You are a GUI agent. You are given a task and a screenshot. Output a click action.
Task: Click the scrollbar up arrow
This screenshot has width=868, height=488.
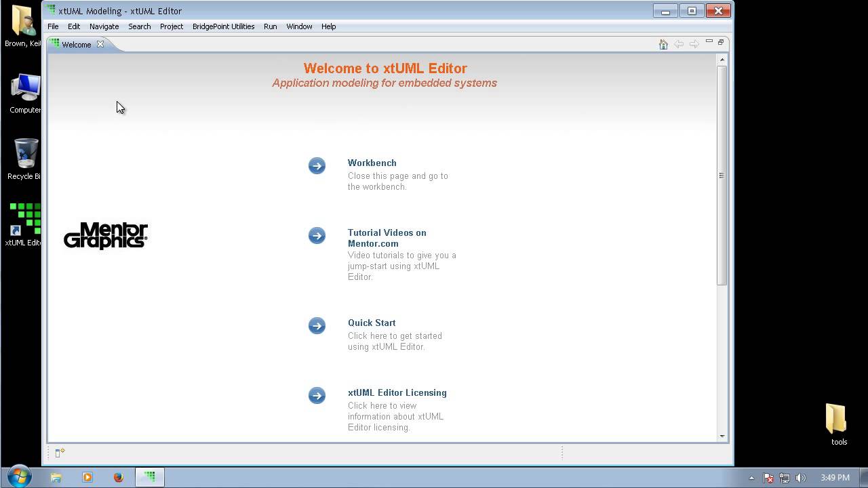[x=722, y=60]
